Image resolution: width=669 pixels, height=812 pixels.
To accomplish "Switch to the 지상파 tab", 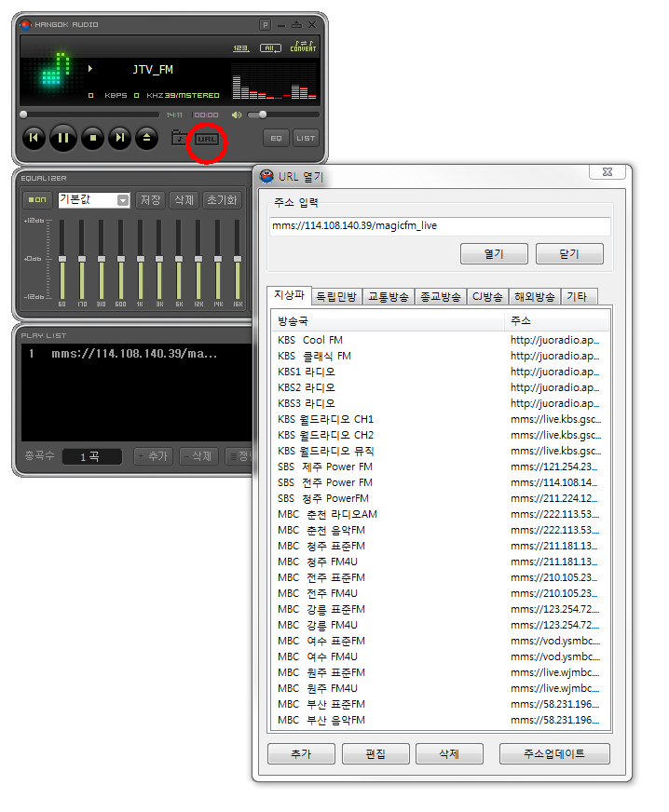I will tap(289, 295).
